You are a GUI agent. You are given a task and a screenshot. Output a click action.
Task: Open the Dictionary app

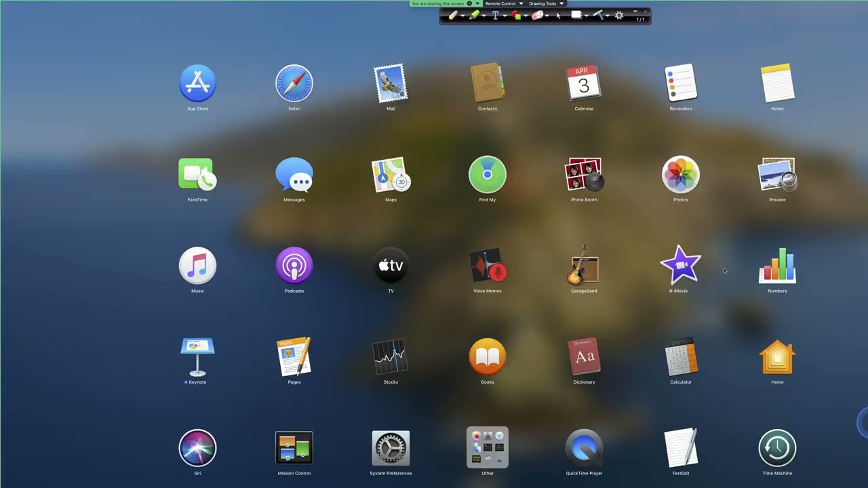tap(584, 357)
